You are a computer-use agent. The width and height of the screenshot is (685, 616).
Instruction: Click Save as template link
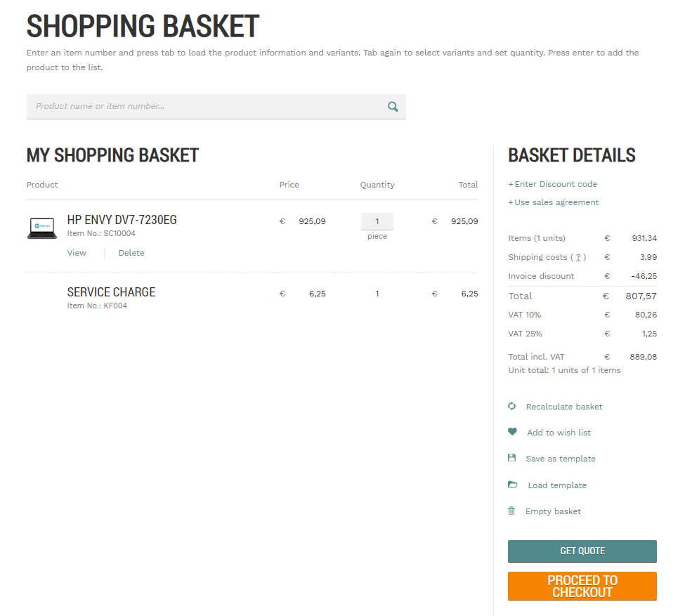click(561, 459)
